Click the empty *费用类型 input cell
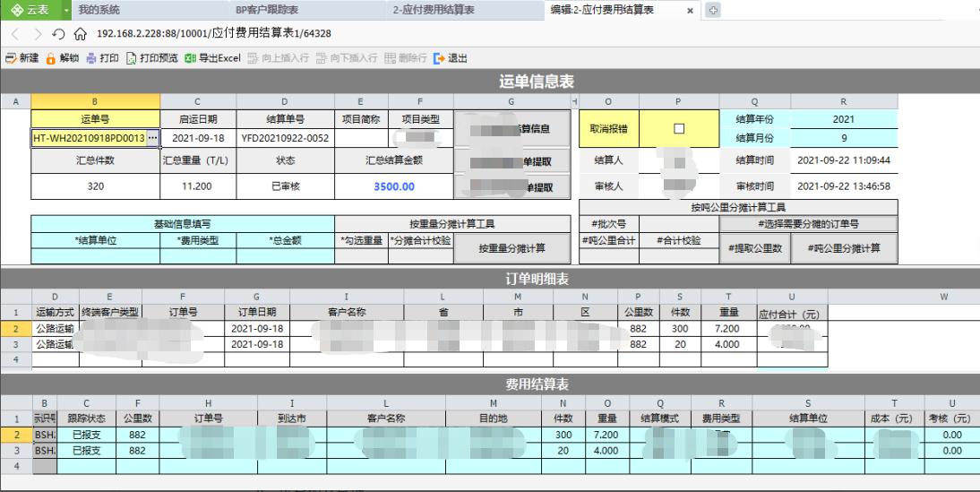The image size is (980, 492). coord(197,255)
